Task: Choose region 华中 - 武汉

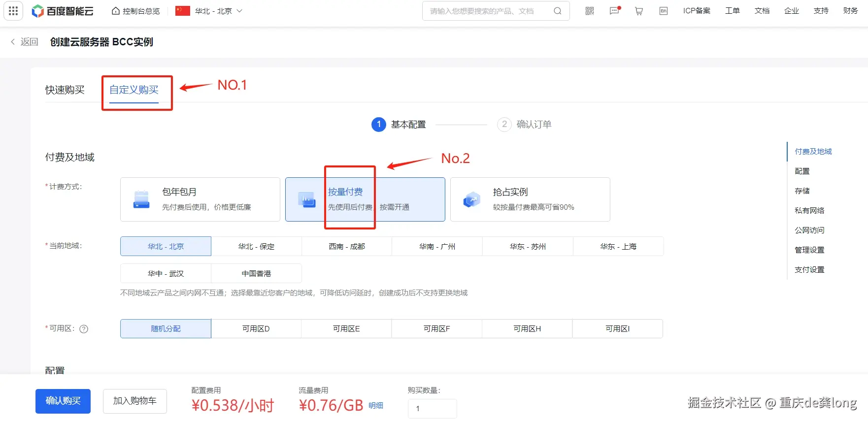Action: coord(166,273)
